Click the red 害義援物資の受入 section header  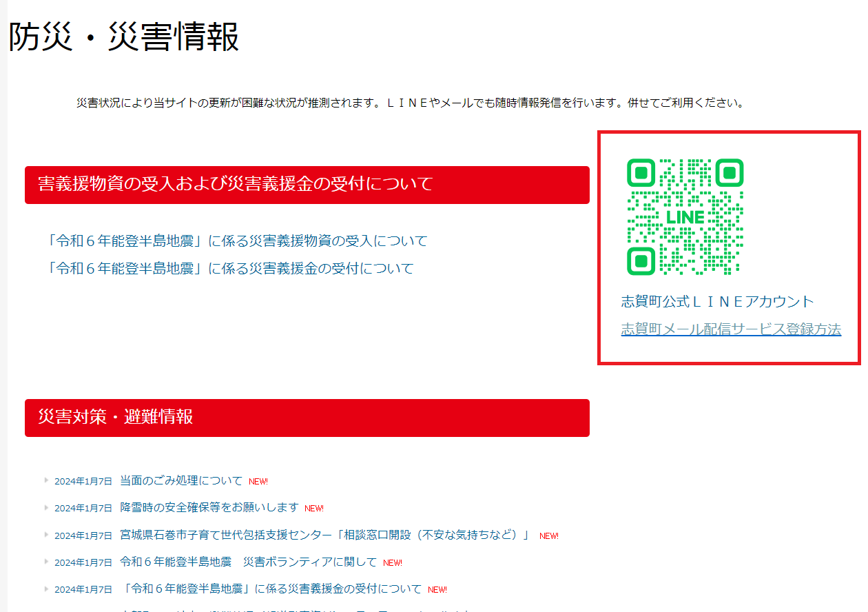pos(307,185)
